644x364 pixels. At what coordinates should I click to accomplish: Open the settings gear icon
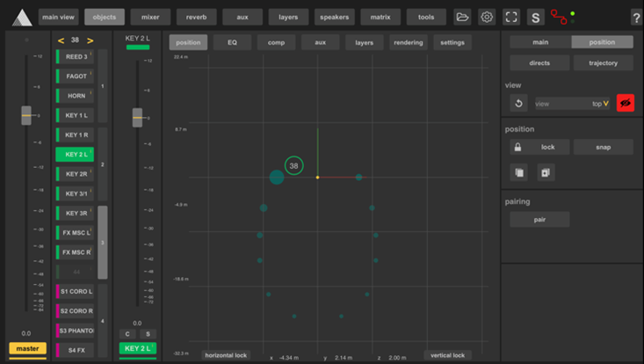pos(487,17)
